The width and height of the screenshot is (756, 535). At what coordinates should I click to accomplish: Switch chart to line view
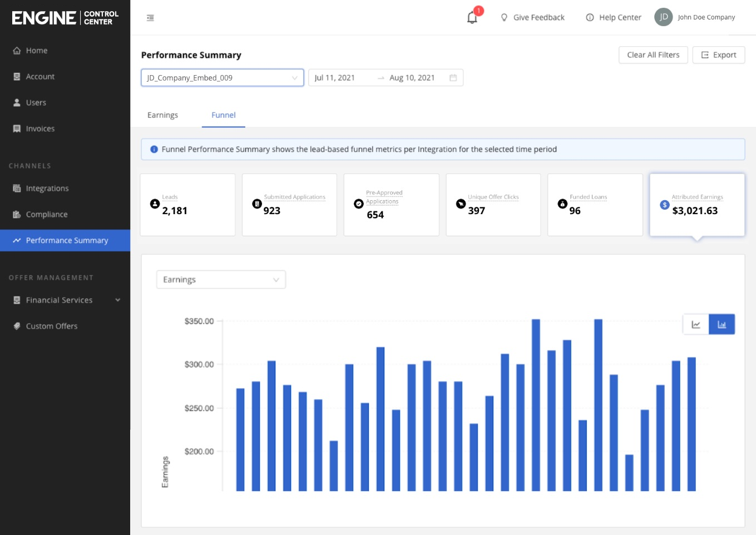coord(695,324)
